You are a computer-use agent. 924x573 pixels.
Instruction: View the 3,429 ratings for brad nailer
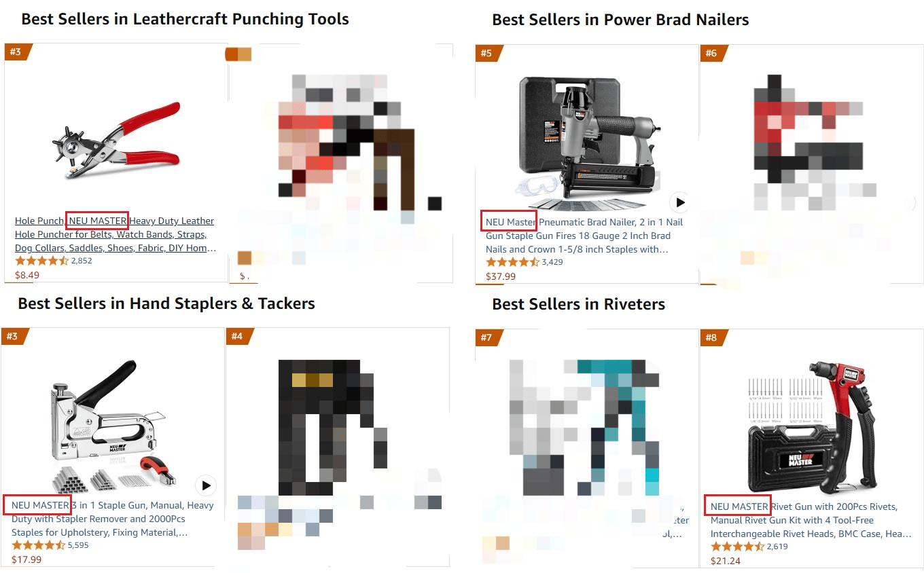click(552, 262)
